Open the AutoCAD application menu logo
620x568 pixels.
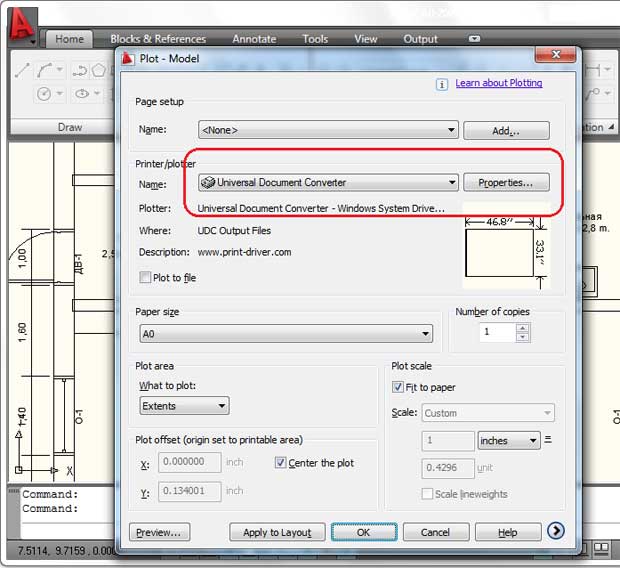pyautogui.click(x=20, y=25)
